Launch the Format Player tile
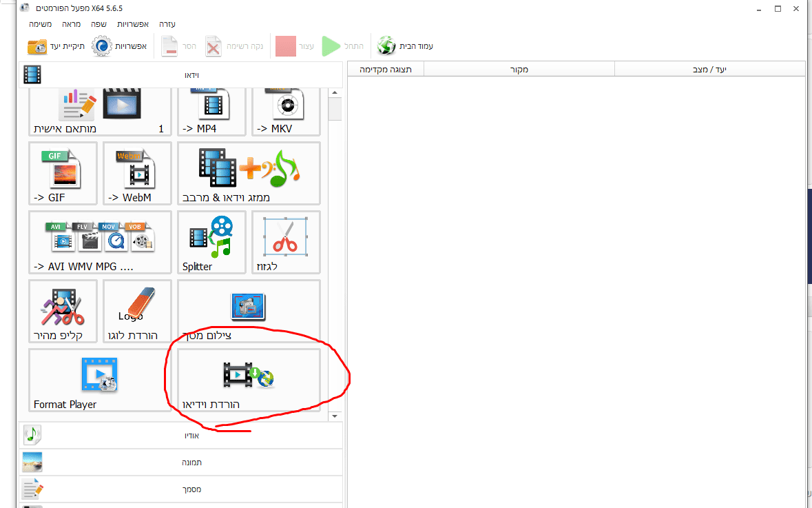Viewport: 812px width, 508px height. tap(100, 380)
